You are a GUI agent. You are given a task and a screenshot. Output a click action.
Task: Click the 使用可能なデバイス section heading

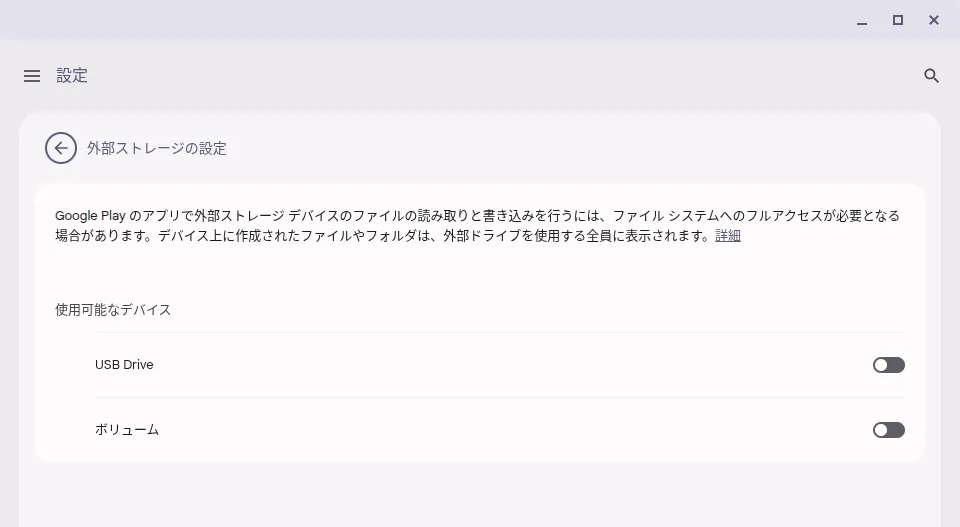(113, 310)
